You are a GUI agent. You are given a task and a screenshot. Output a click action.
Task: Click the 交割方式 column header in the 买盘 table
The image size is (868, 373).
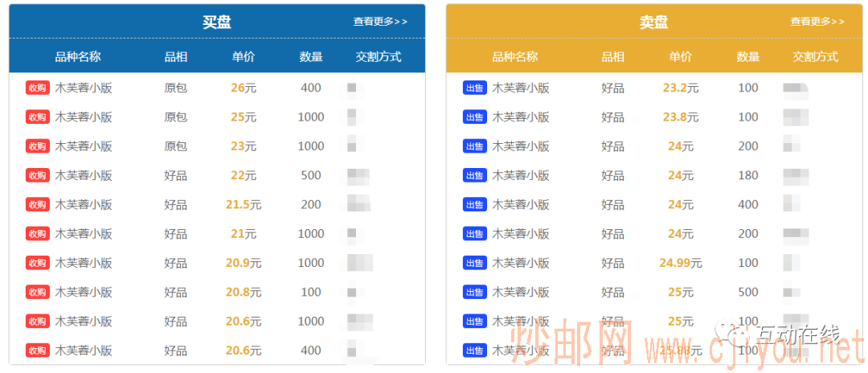pyautogui.click(x=379, y=57)
